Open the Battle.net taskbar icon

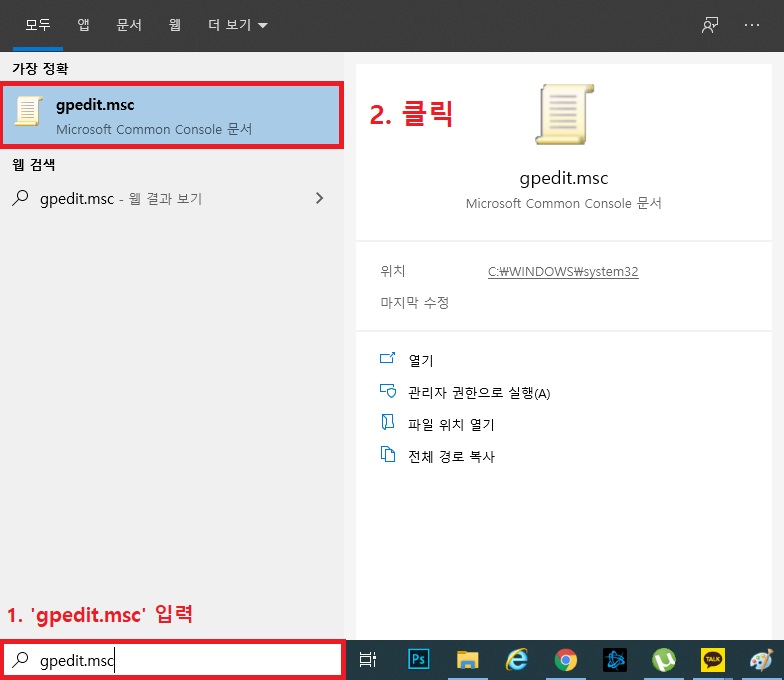pyautogui.click(x=614, y=660)
